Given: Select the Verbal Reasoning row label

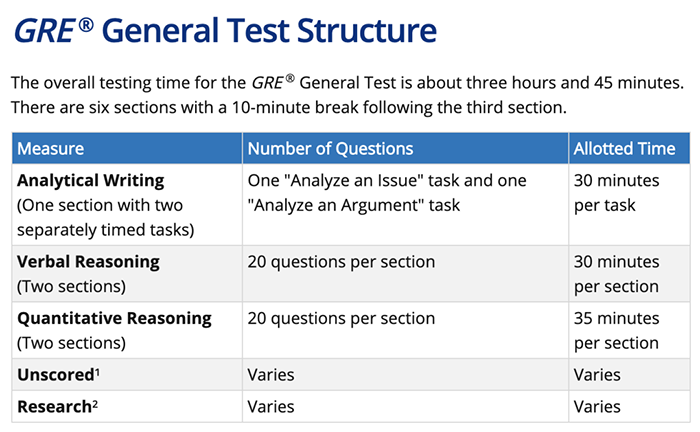Looking at the screenshot, I should pos(89,262).
